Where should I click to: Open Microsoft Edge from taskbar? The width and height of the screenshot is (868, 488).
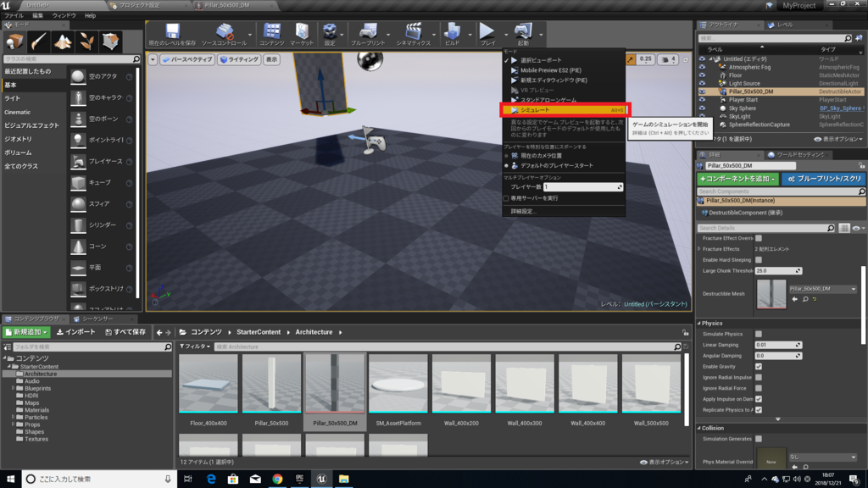[211, 480]
